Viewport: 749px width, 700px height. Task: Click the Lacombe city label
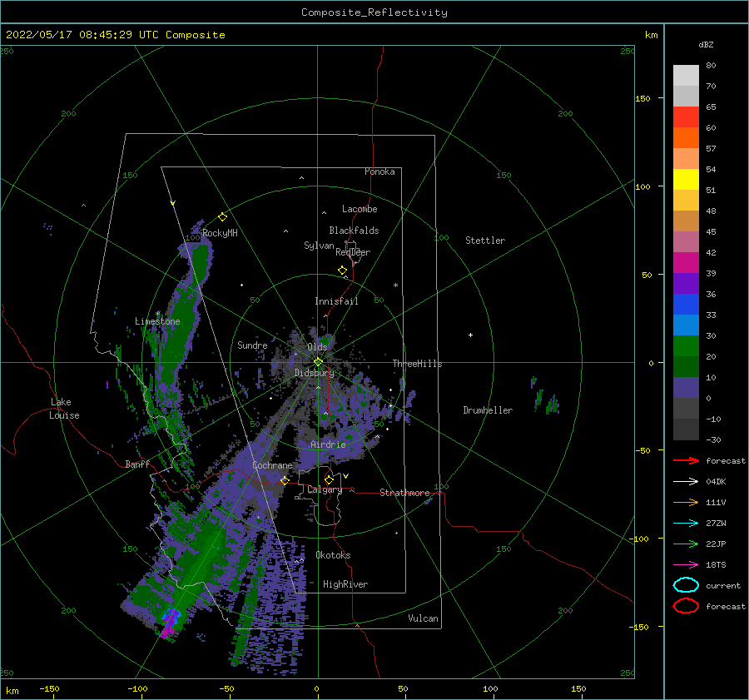point(360,209)
